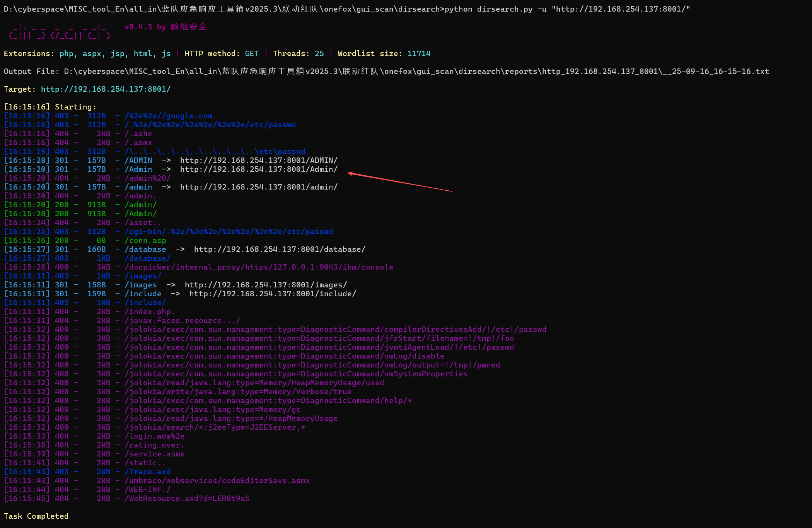Screen dimensions: 812x528
Task: Click the green /conn.asp result path
Action: click(145, 240)
